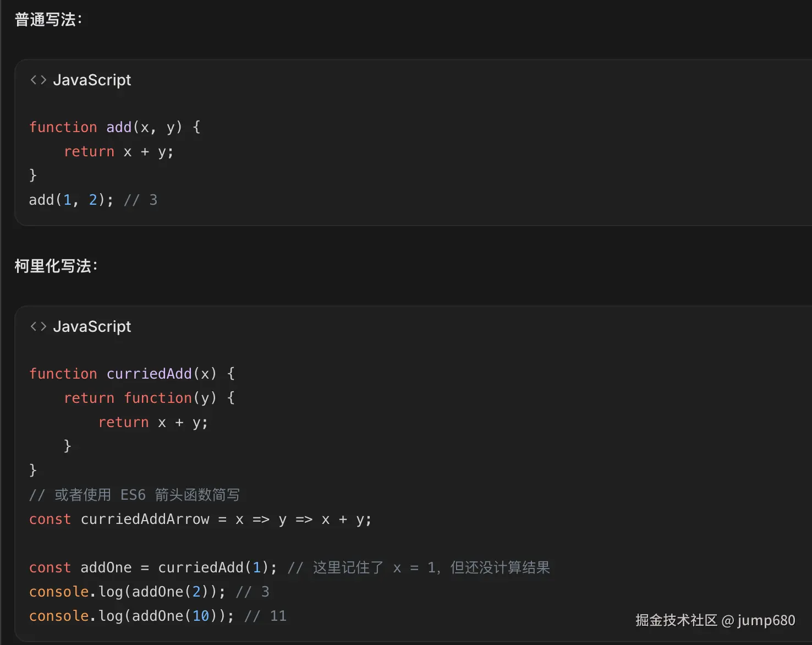812x645 pixels.
Task: Click the add function name in its declaration
Action: 119,127
